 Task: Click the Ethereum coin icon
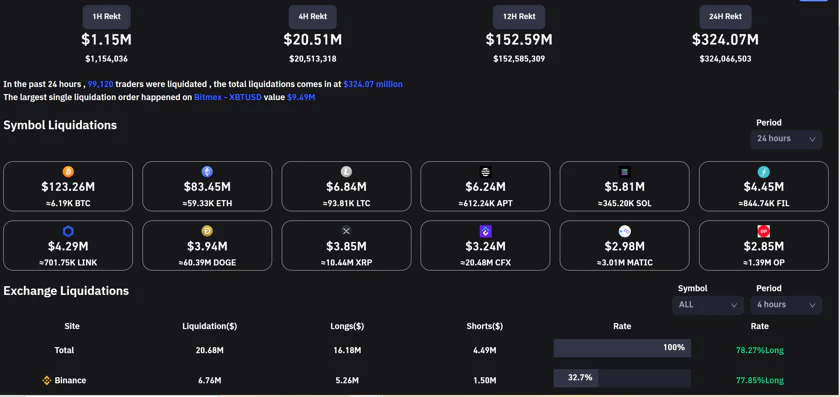pyautogui.click(x=207, y=171)
